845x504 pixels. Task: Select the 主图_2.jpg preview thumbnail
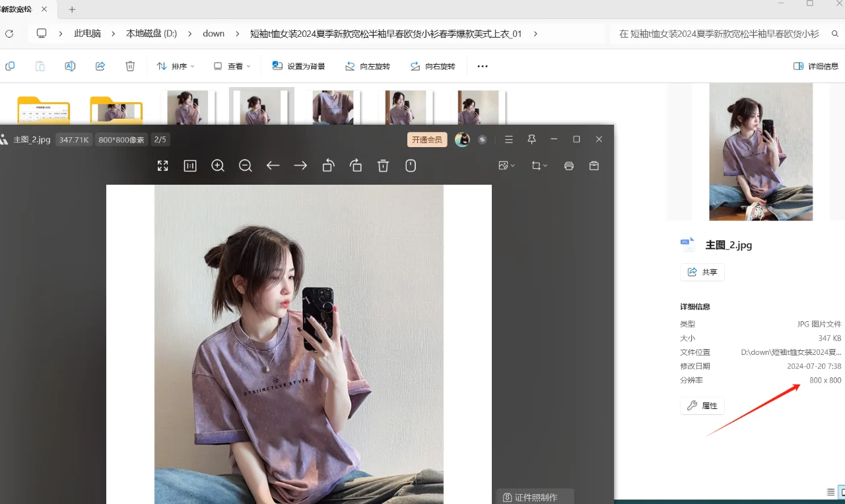point(760,151)
